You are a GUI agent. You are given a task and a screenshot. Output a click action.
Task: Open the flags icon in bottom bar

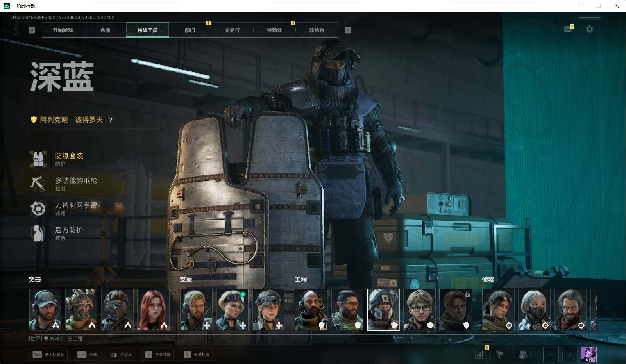coord(500,354)
